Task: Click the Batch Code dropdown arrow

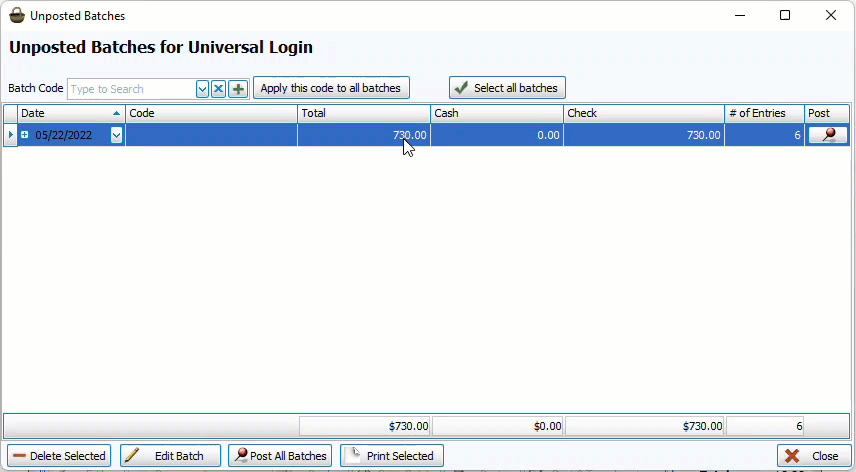Action: [x=202, y=89]
